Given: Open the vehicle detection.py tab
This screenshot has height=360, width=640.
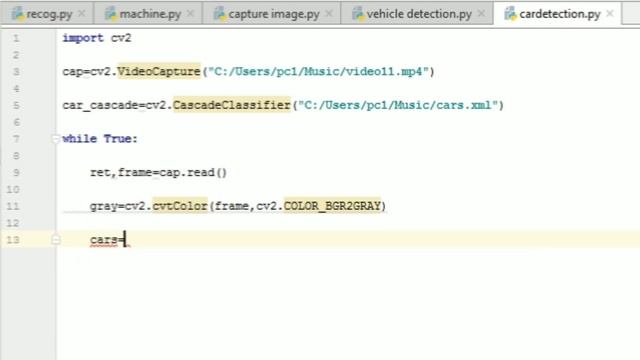Looking at the screenshot, I should coord(417,14).
